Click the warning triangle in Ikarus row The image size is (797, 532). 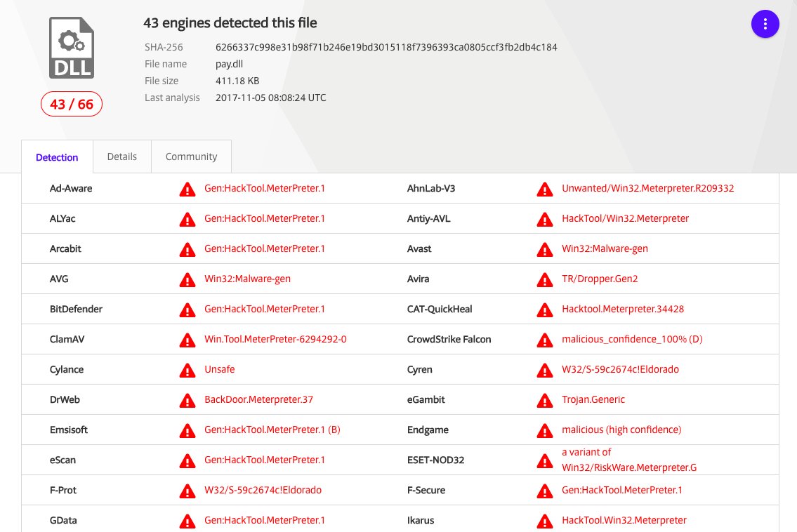(x=545, y=521)
